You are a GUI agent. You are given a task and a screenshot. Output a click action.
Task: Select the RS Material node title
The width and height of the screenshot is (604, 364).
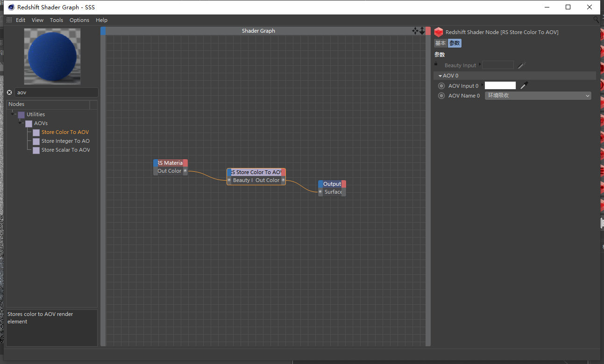pyautogui.click(x=170, y=163)
